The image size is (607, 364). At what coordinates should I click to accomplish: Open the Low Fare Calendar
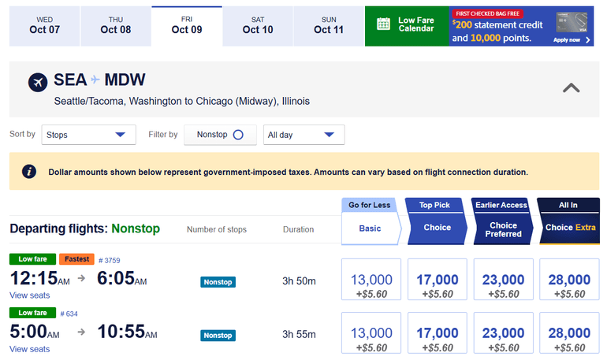pos(407,26)
